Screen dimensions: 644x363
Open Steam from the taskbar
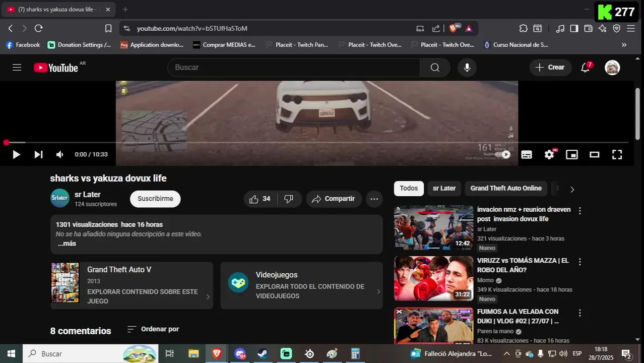click(x=263, y=354)
